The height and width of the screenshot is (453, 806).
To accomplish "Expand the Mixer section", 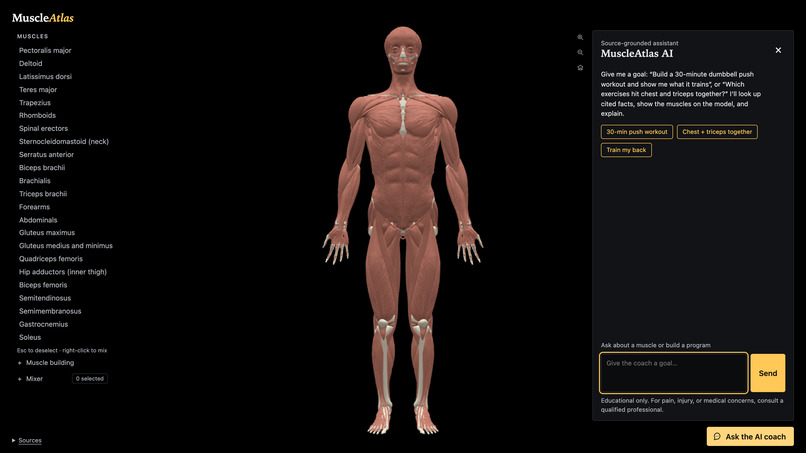I will tap(31, 378).
